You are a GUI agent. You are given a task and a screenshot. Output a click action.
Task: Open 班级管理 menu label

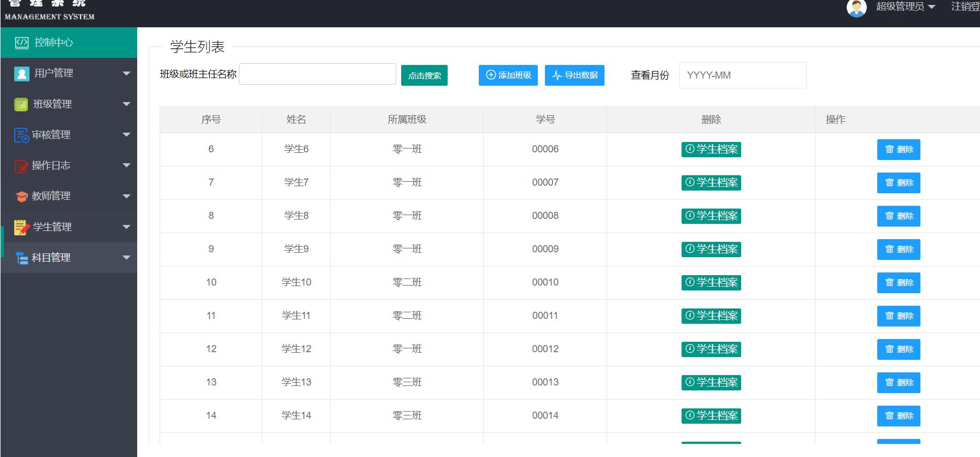[52, 104]
